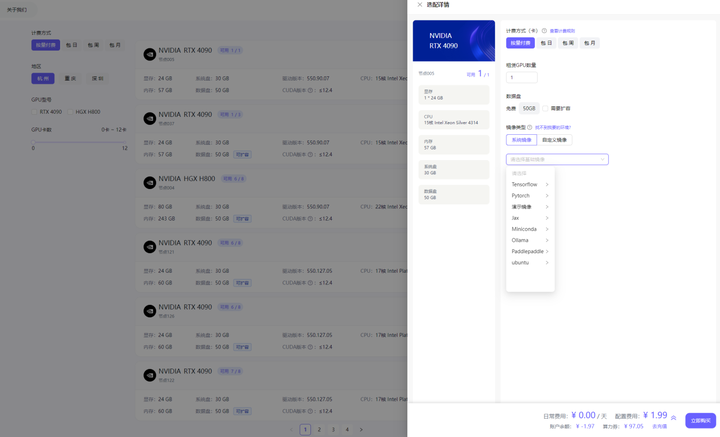Select 按量付费 billing in detail panel

pyautogui.click(x=521, y=43)
